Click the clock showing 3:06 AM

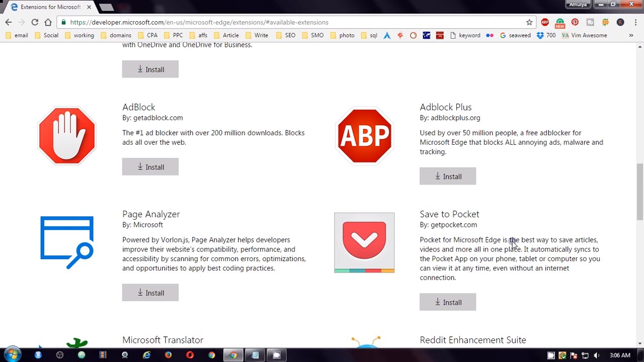pos(619,355)
